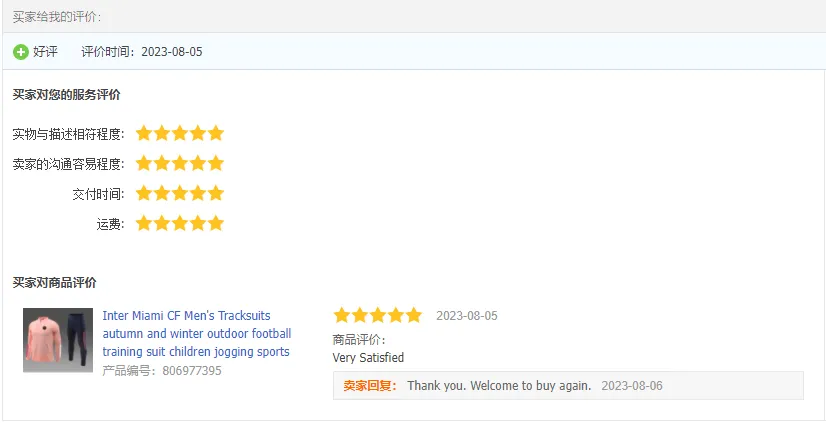
Task: Click the product review date 2023-08-05
Action: tap(466, 316)
